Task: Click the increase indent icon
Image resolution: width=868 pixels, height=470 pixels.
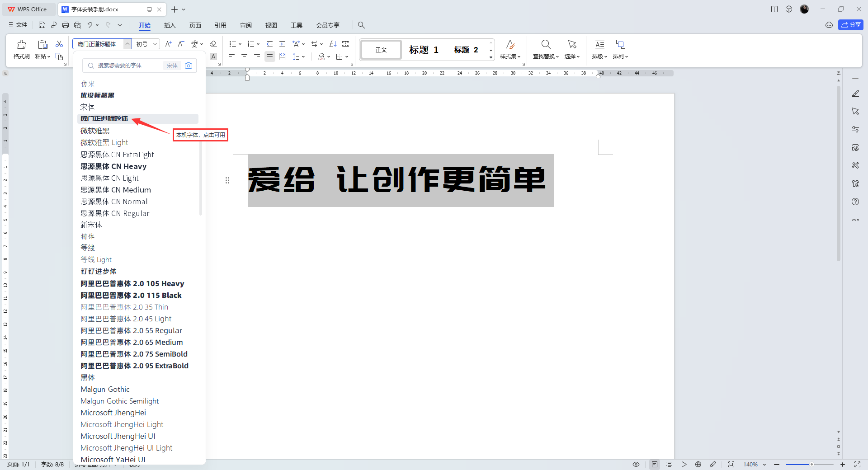Action: point(282,44)
